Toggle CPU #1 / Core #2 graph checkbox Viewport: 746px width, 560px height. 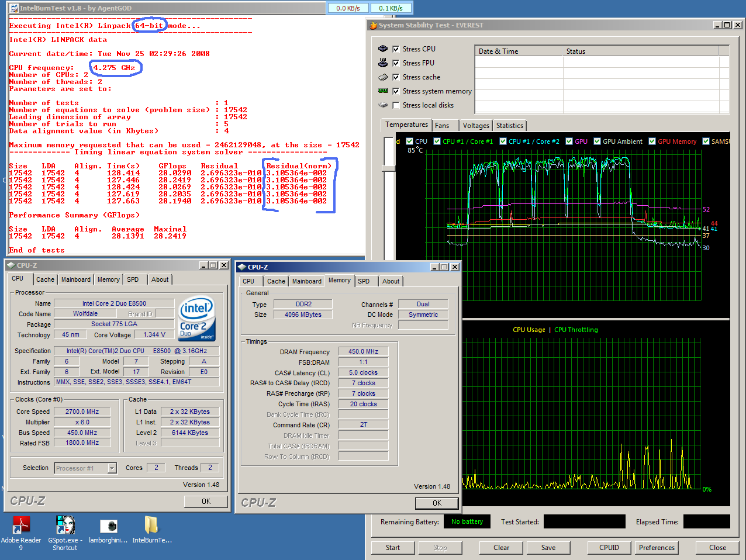point(503,141)
